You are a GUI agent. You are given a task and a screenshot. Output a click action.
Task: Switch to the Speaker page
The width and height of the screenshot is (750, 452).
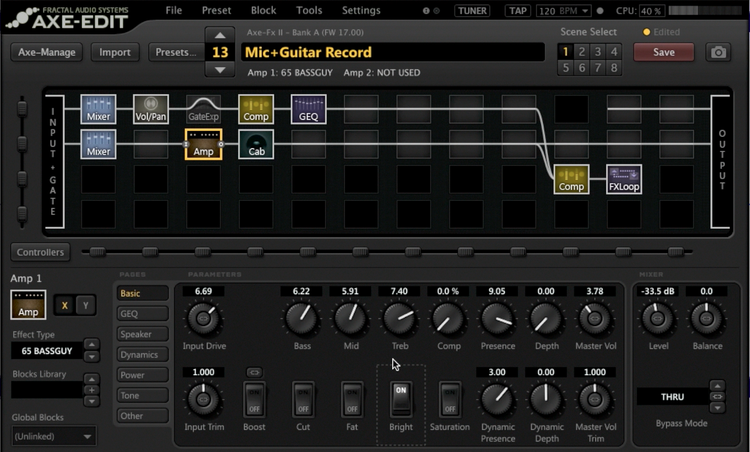(x=143, y=334)
